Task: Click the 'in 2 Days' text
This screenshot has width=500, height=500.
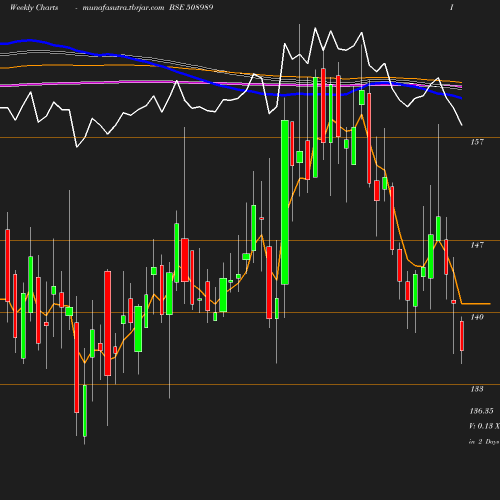Action: [484, 442]
